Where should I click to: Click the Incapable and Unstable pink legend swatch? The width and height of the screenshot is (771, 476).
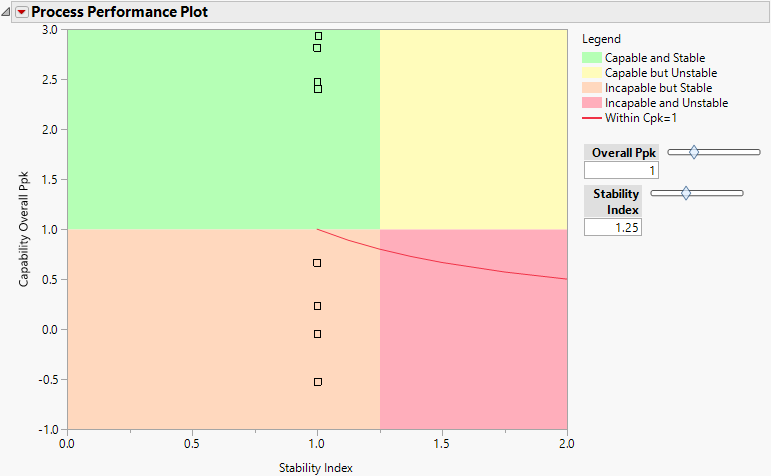[x=591, y=103]
